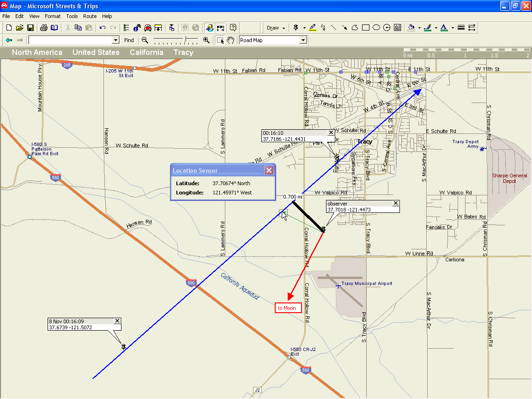Expand the Road Map style dropdown
Screen dimensions: 532x399
303,40
